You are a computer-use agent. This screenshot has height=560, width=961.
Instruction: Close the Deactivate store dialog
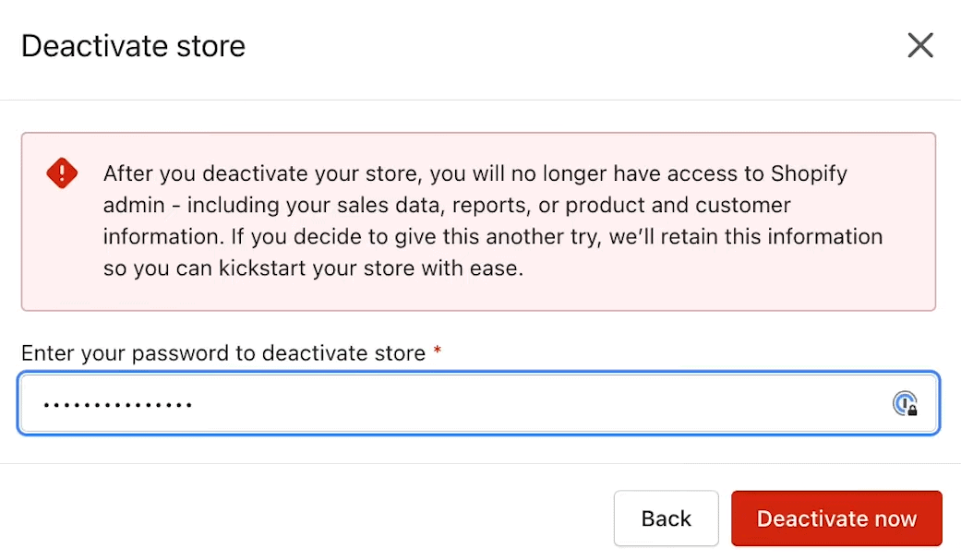coord(920,45)
